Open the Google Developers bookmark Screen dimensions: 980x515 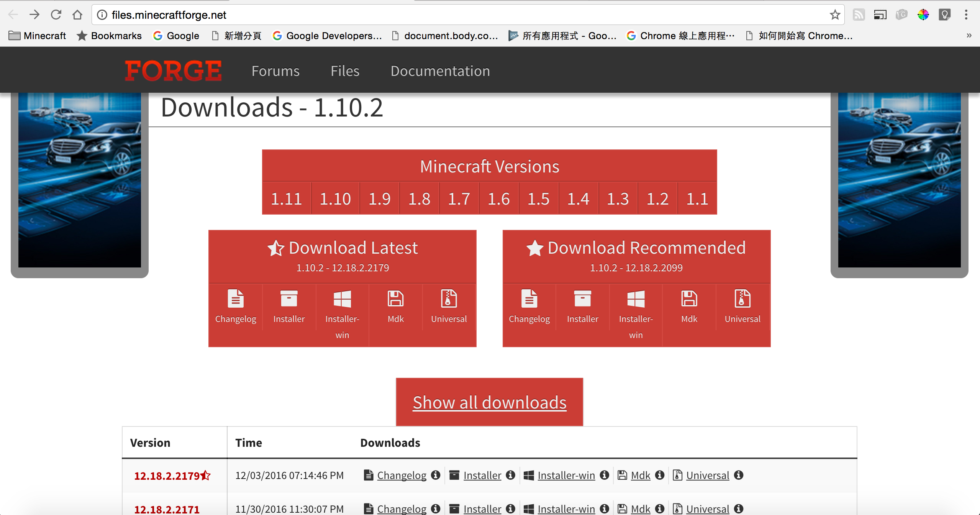pyautogui.click(x=327, y=36)
